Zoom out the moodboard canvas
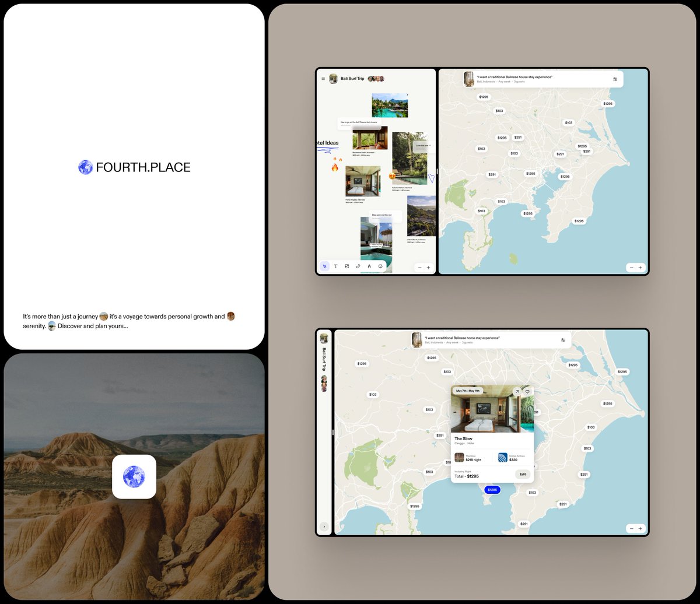This screenshot has width=700, height=604. coord(420,268)
